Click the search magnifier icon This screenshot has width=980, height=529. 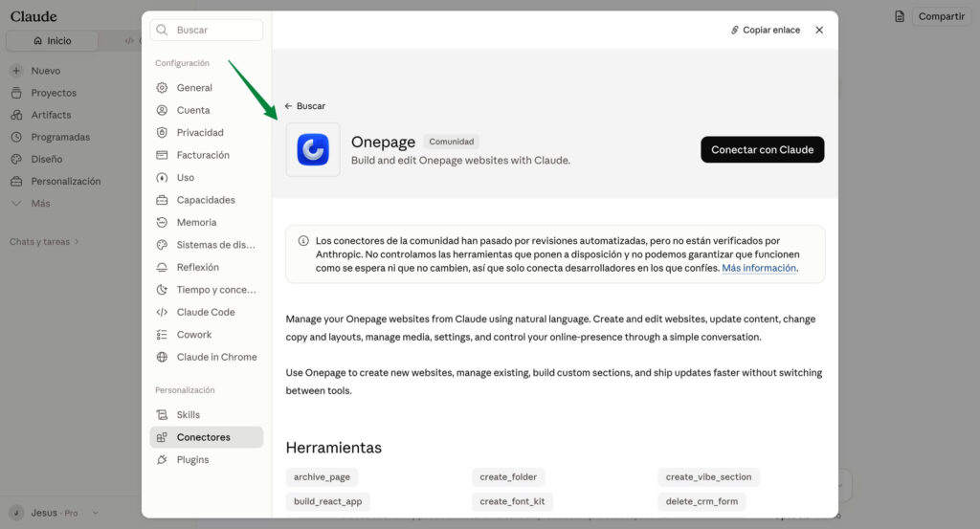click(162, 30)
